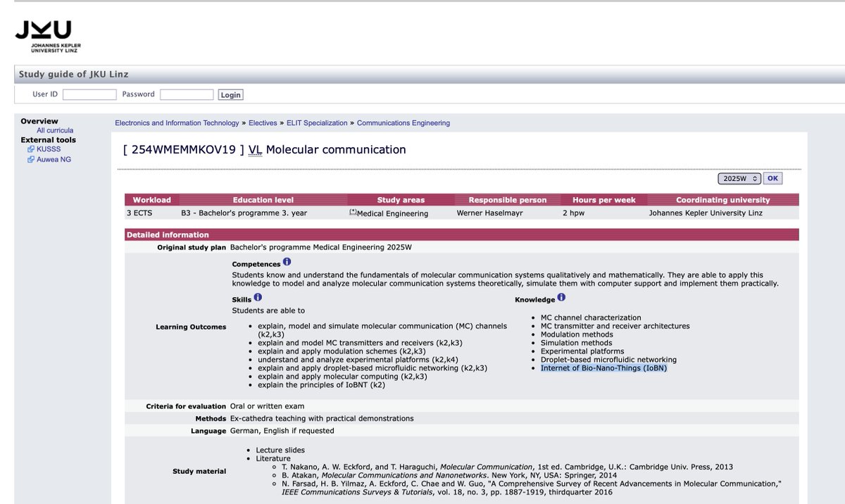The image size is (845, 504).
Task: Click the VL abbreviation in the course title
Action: (255, 149)
